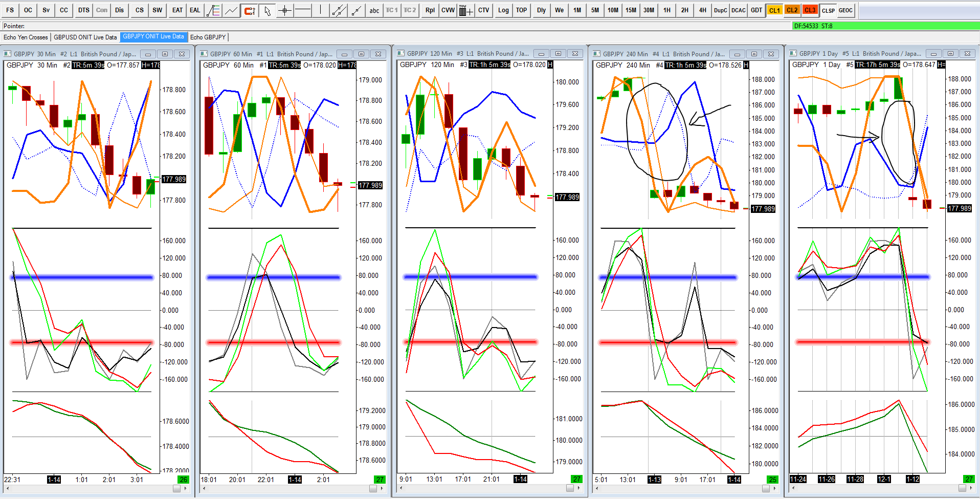Select the abc text annotation tool

tap(374, 10)
